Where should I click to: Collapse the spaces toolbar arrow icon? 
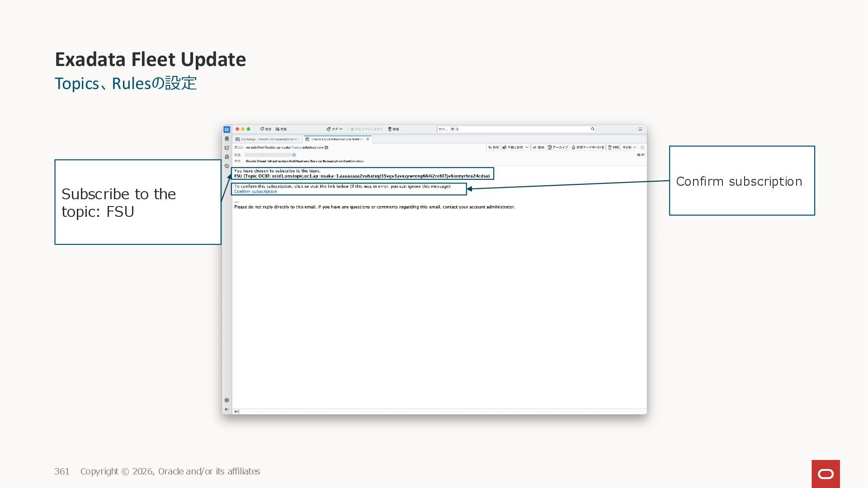(x=226, y=409)
